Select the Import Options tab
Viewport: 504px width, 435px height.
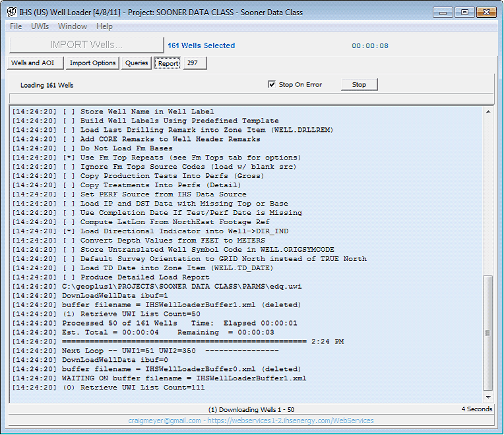coord(92,63)
